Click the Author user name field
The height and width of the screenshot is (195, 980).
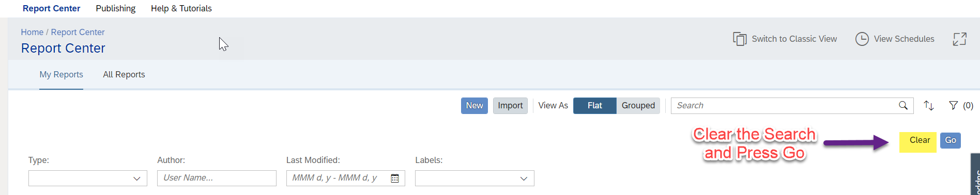coord(217,178)
